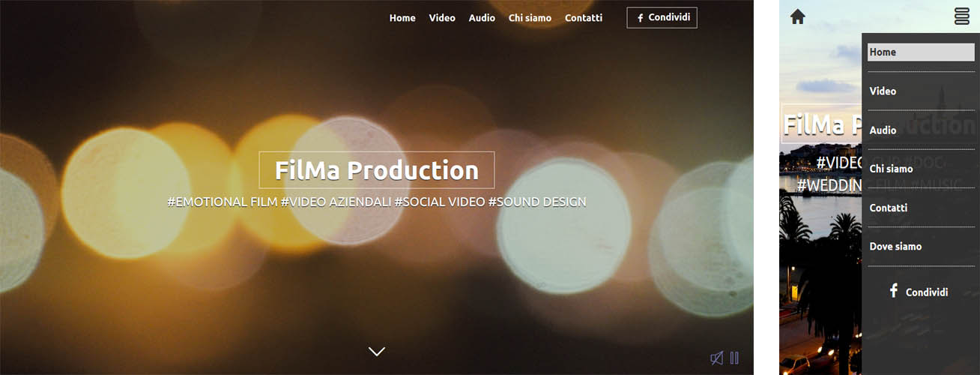Click the Facebook icon in mobile menu
Viewport: 980px width, 375px height.
pyautogui.click(x=893, y=290)
